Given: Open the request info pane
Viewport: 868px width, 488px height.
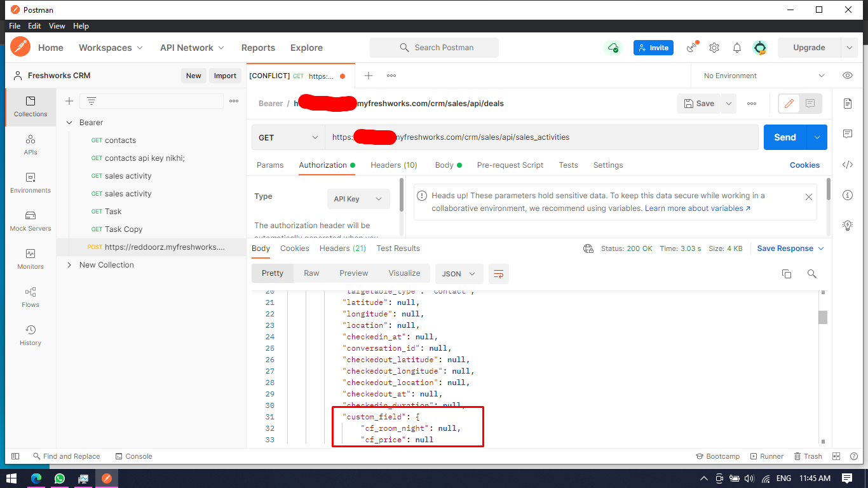Looking at the screenshot, I should pyautogui.click(x=848, y=195).
